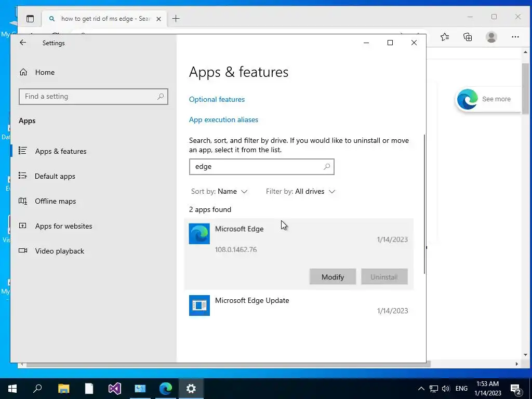
Task: Switch to Settings gear on taskbar
Action: pos(191,389)
